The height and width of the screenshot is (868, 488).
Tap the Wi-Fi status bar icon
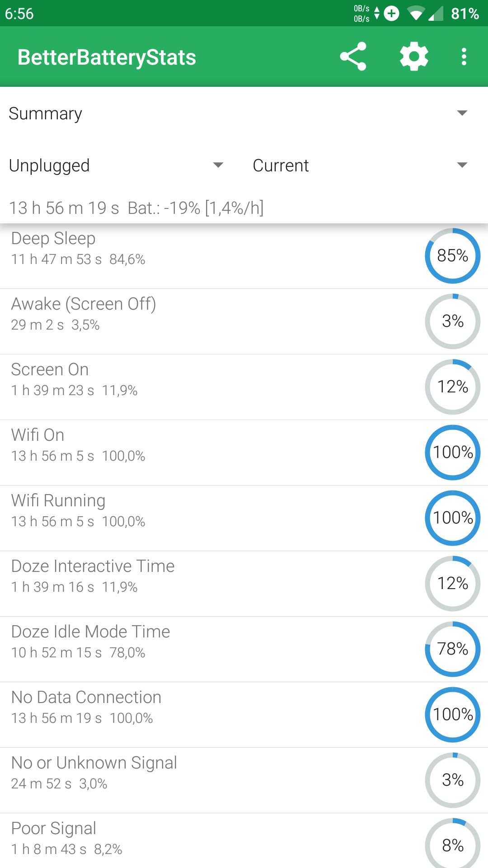(415, 14)
